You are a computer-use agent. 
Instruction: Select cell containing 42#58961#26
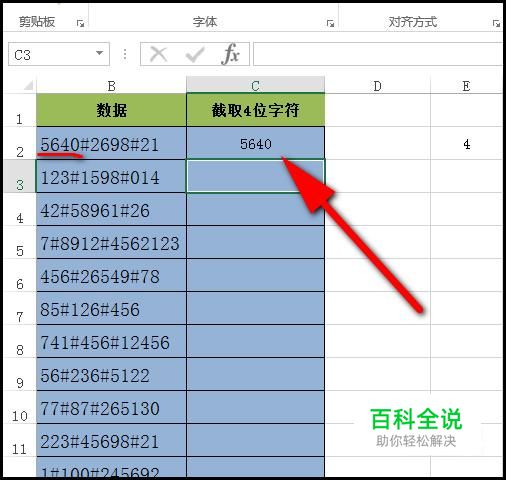pyautogui.click(x=111, y=209)
